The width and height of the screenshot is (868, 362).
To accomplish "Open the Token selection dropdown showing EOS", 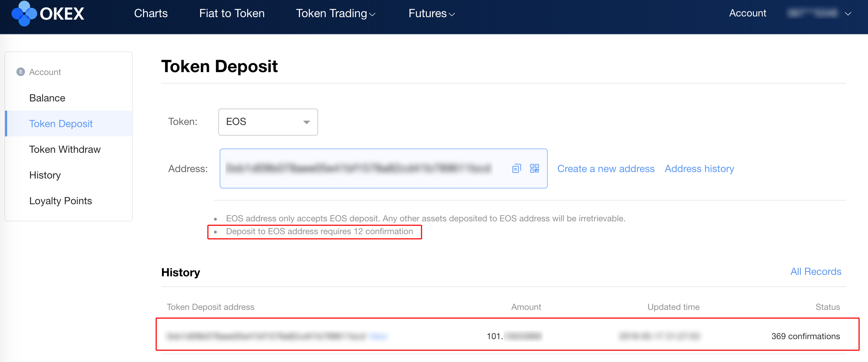I will 268,122.
